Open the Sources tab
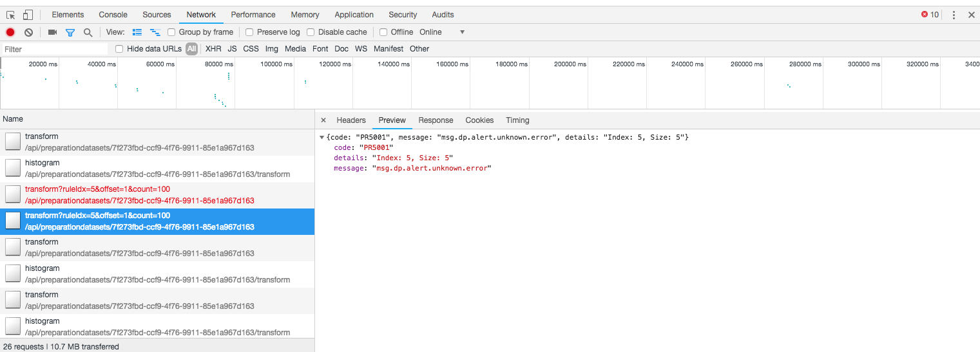980x352 pixels. [x=157, y=15]
